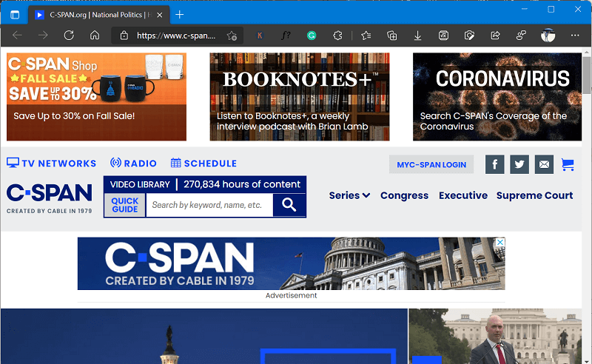Image resolution: width=592 pixels, height=364 pixels.
Task: Open the f? extension icon
Action: coord(286,36)
